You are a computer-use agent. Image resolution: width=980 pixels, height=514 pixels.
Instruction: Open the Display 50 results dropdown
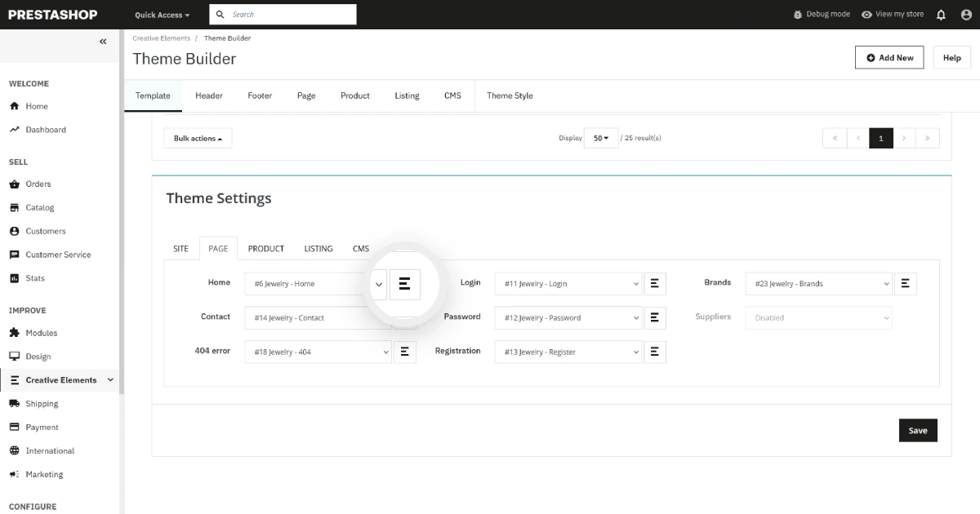(x=601, y=139)
